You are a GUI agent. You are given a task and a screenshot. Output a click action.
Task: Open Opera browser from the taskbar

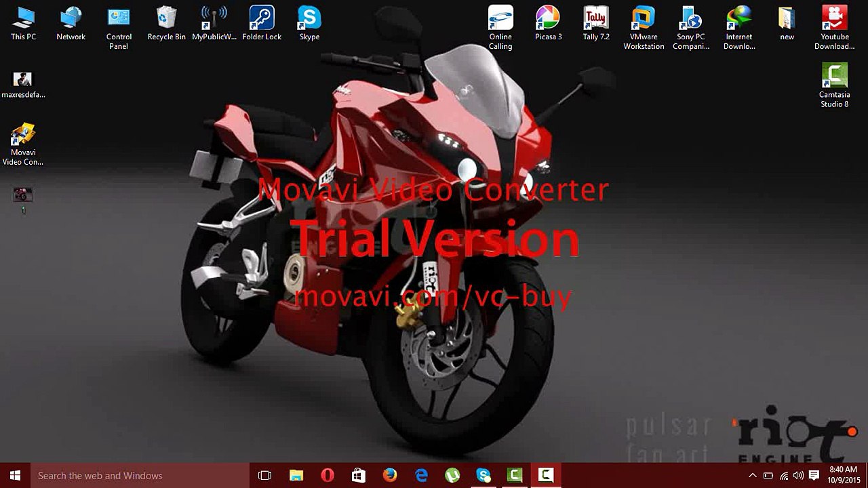pos(328,475)
